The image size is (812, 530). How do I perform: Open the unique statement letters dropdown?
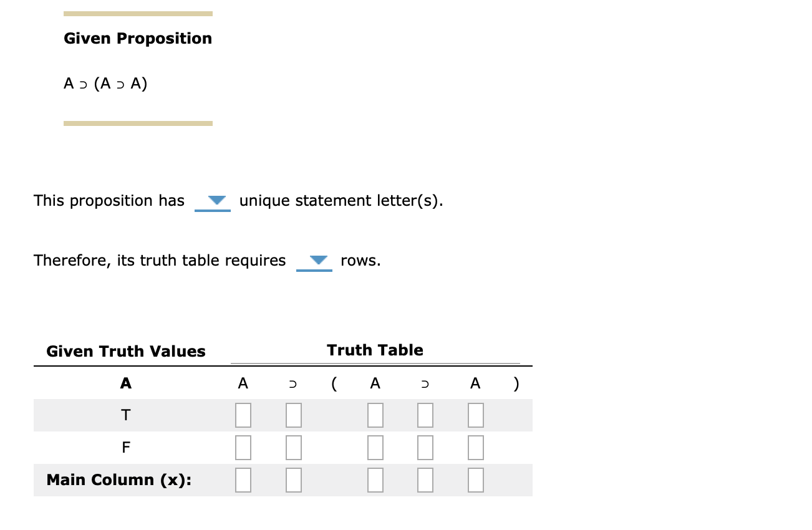point(213,201)
